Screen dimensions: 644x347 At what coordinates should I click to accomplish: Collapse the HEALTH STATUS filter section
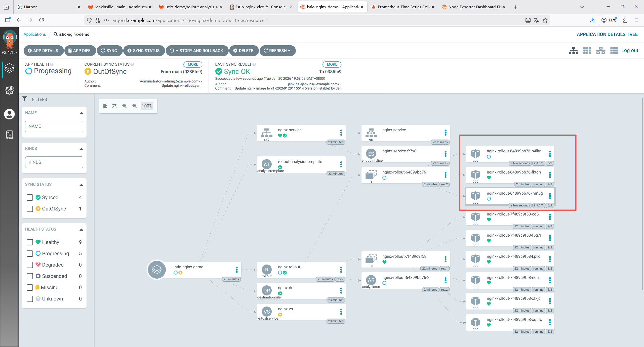pos(81,230)
